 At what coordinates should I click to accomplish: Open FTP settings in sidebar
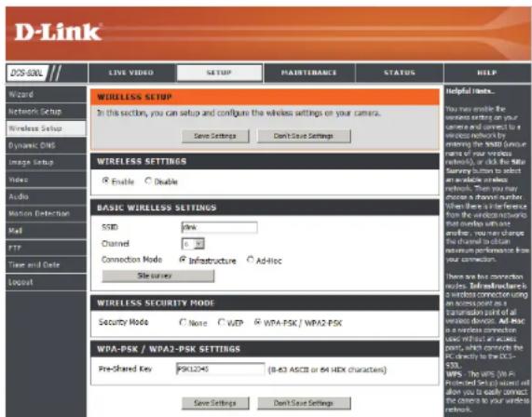[47, 248]
